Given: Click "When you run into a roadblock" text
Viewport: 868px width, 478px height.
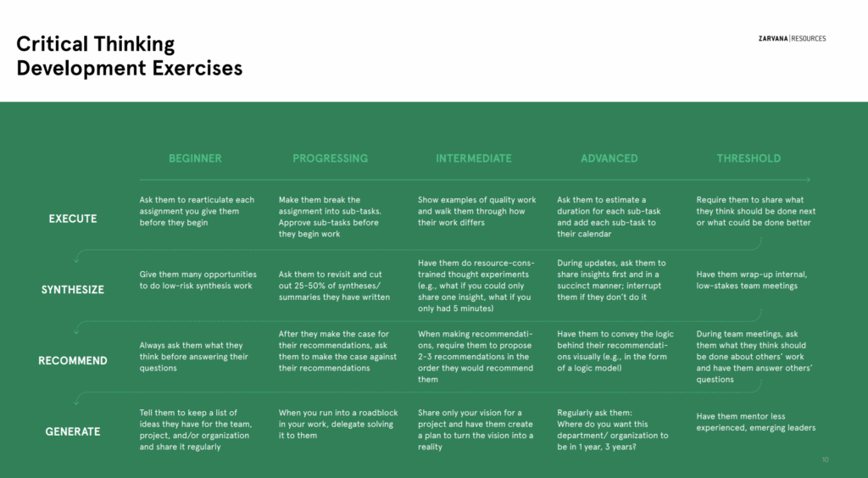Looking at the screenshot, I should point(334,424).
